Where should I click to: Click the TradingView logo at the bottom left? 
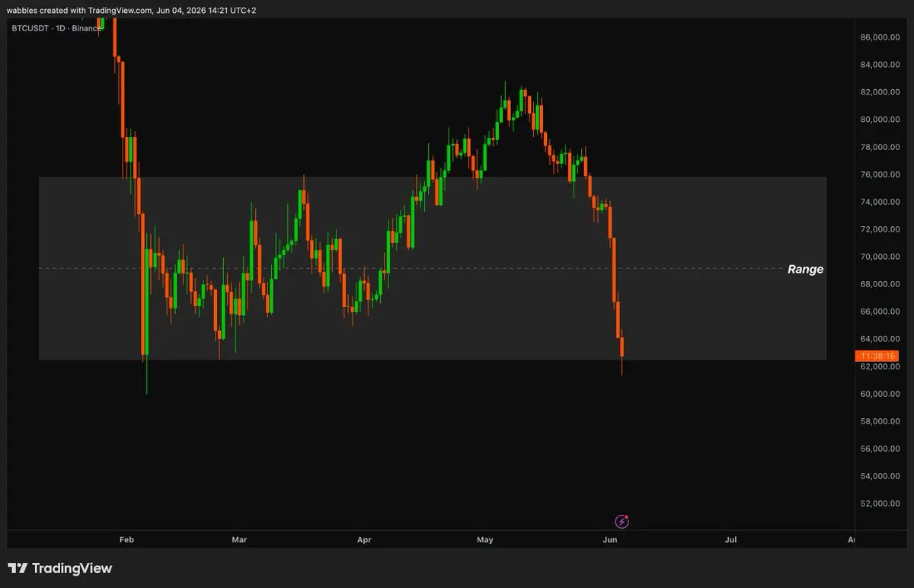tap(59, 568)
